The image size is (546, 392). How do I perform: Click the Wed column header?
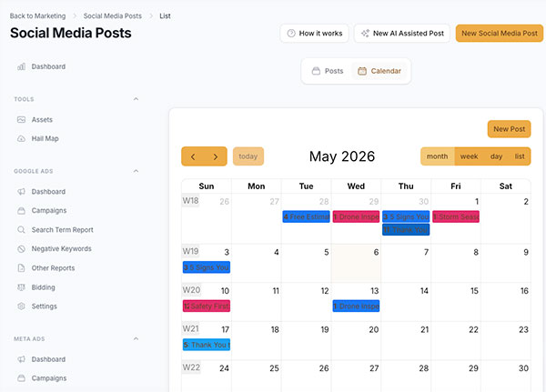(356, 186)
